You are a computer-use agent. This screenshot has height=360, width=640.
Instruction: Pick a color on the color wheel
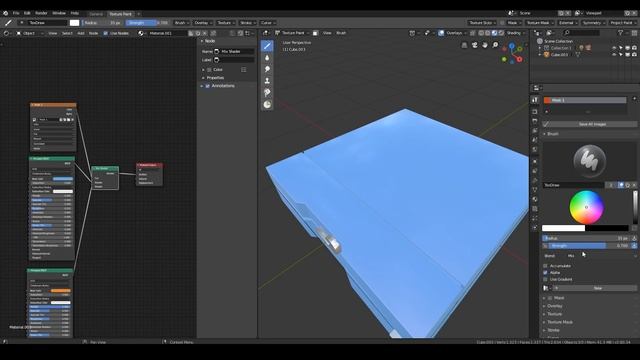[587, 207]
